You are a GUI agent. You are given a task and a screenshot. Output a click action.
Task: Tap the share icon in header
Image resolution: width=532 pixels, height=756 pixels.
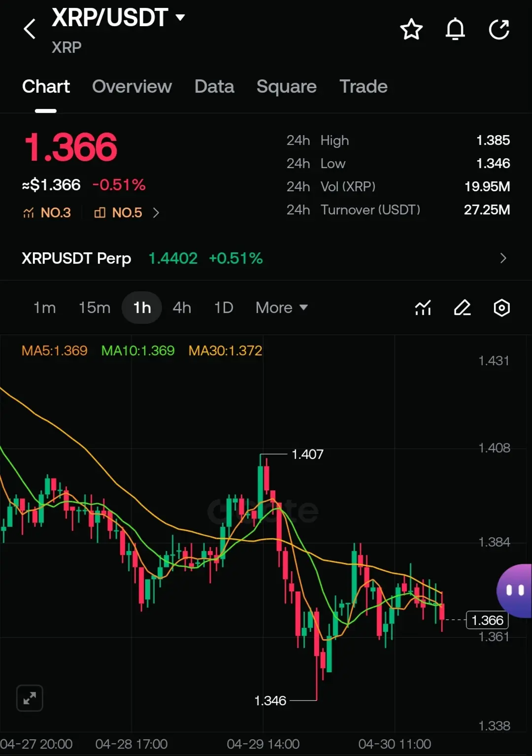click(499, 29)
